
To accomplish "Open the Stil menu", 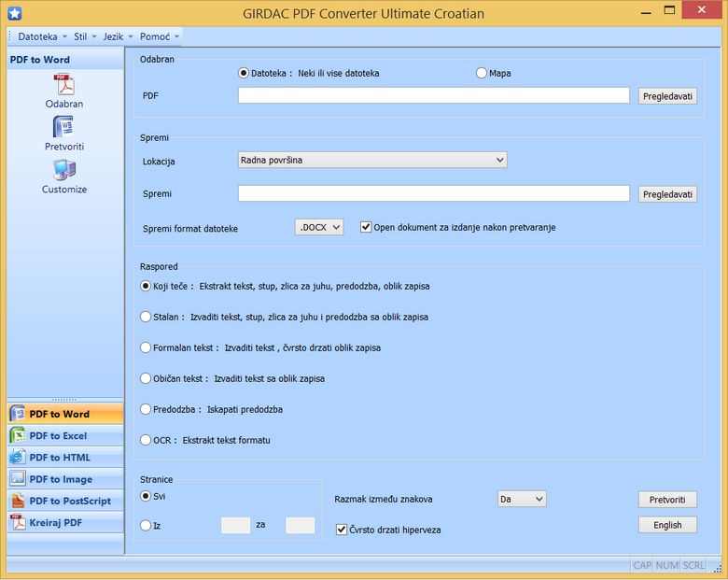I will (84, 36).
